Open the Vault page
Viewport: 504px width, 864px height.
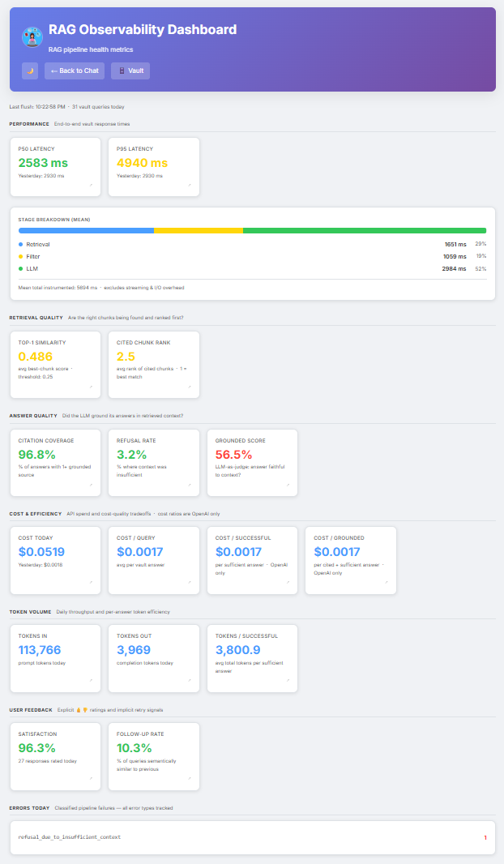pos(130,71)
